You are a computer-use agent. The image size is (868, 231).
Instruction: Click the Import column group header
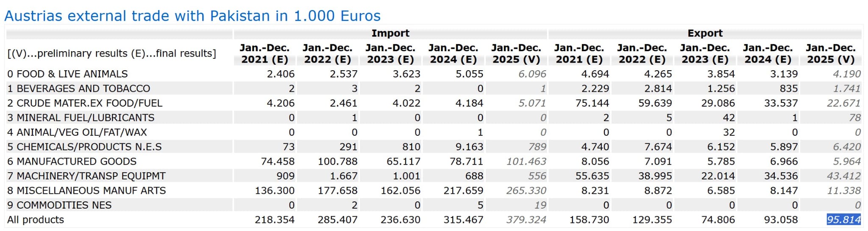tap(390, 33)
